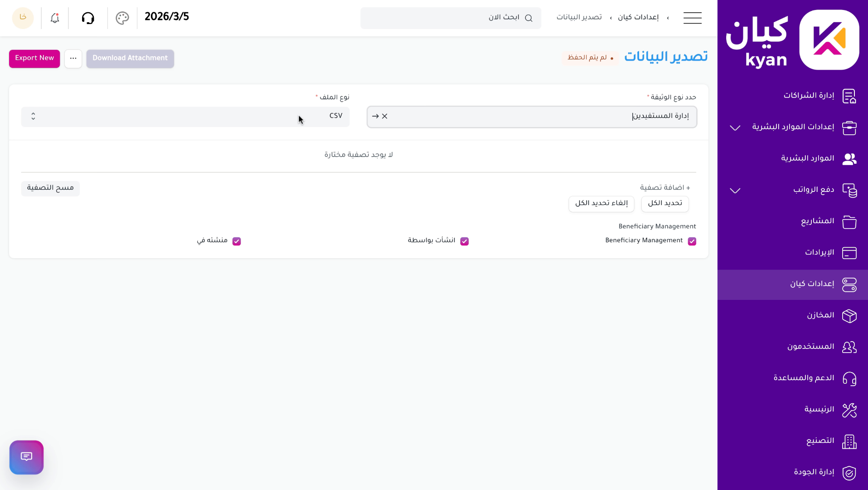Open the color palette theme picker

(x=122, y=18)
